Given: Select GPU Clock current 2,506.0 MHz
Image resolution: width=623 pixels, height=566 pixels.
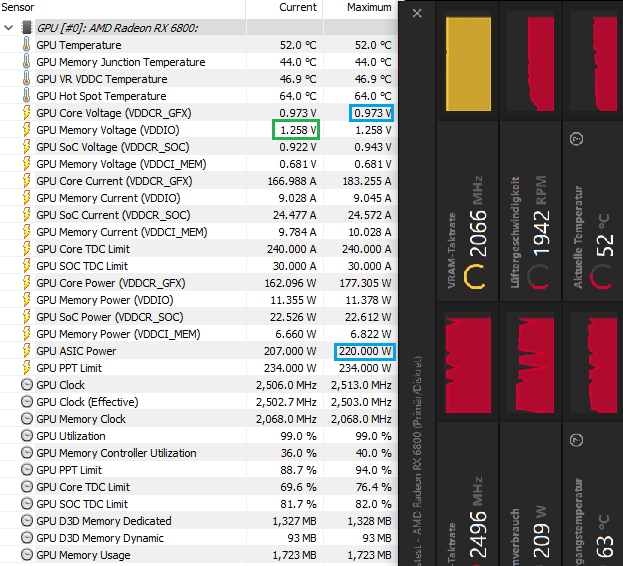Looking at the screenshot, I should point(286,385).
